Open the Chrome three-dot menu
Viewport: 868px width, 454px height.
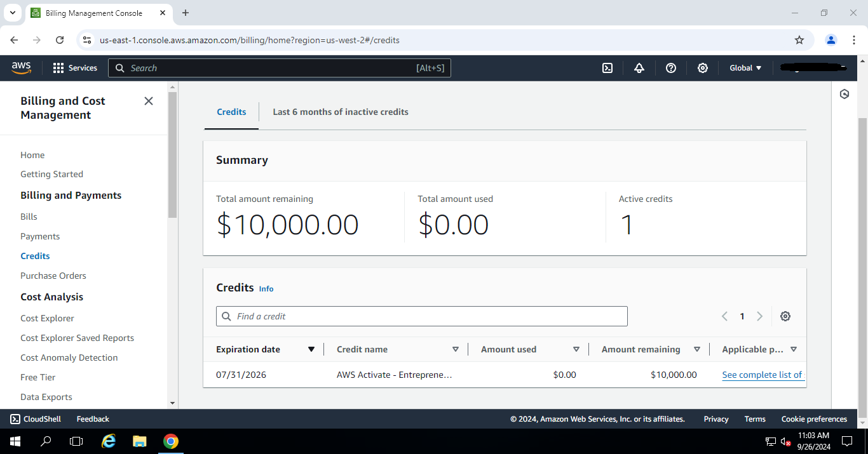click(853, 40)
